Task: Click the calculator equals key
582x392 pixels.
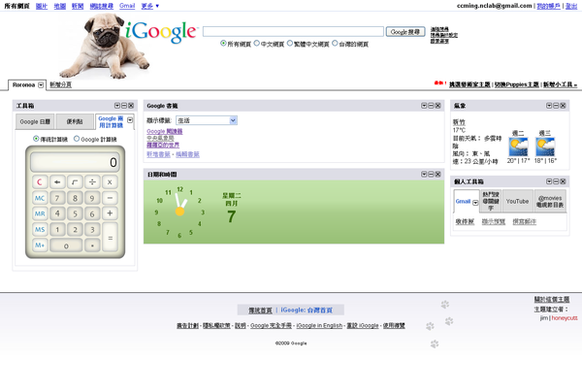Action: tap(110, 237)
